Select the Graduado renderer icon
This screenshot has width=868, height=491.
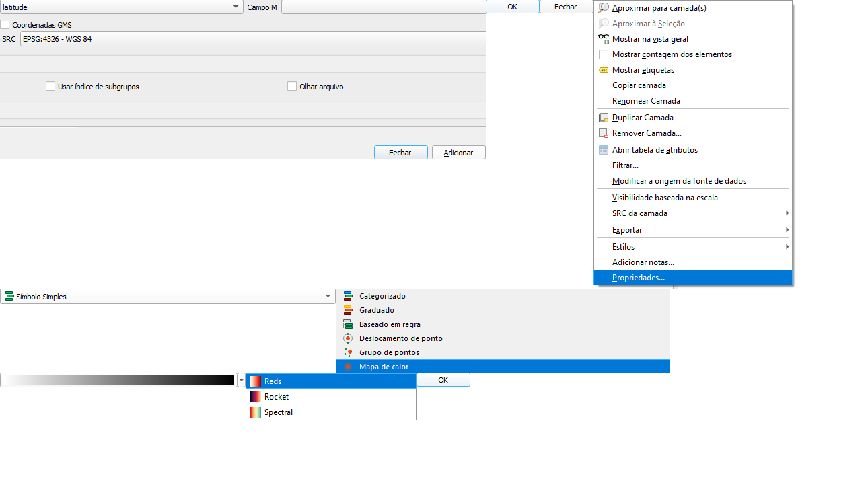tap(348, 310)
